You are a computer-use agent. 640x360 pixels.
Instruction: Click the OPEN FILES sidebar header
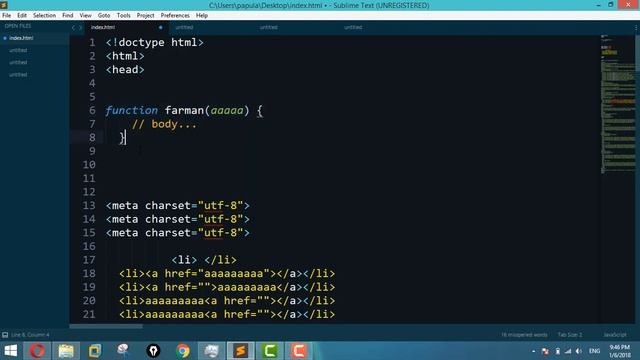pyautogui.click(x=18, y=26)
